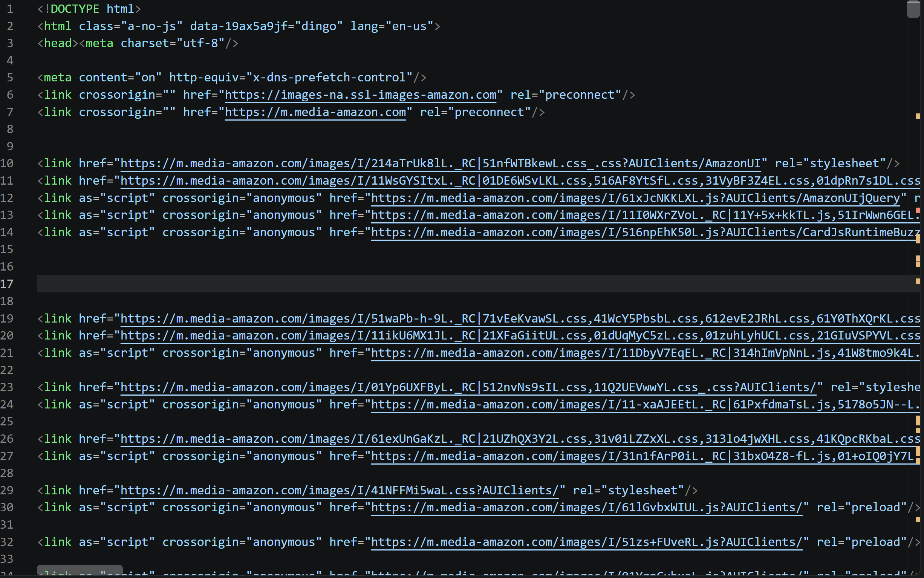Open the 41NFFMi5waL.css URL on line 29
The image size is (924, 578).
click(x=340, y=491)
